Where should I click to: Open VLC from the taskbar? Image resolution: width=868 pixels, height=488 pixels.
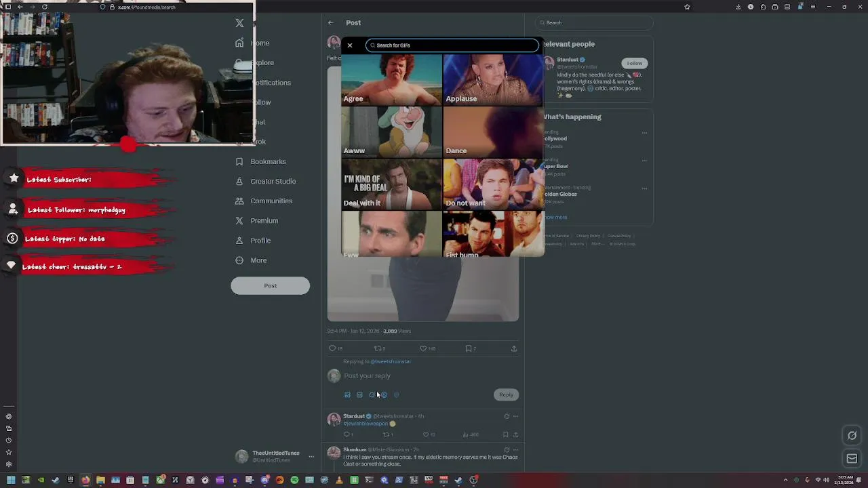(x=339, y=480)
